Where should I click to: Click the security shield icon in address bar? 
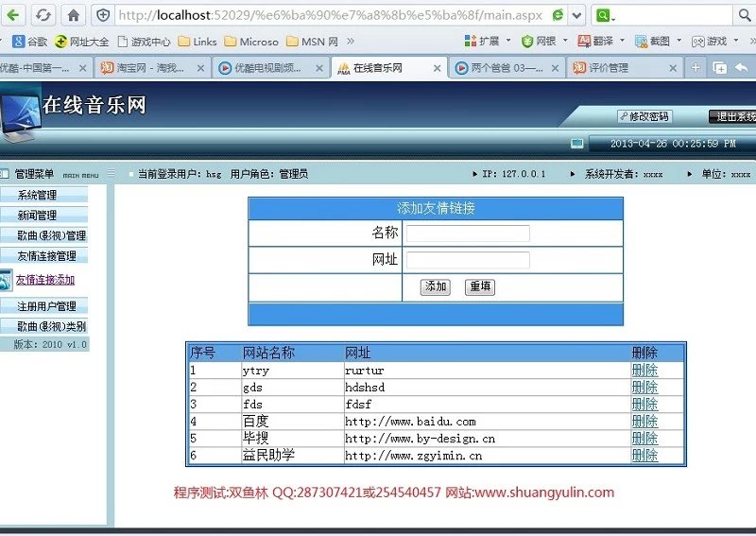(103, 15)
